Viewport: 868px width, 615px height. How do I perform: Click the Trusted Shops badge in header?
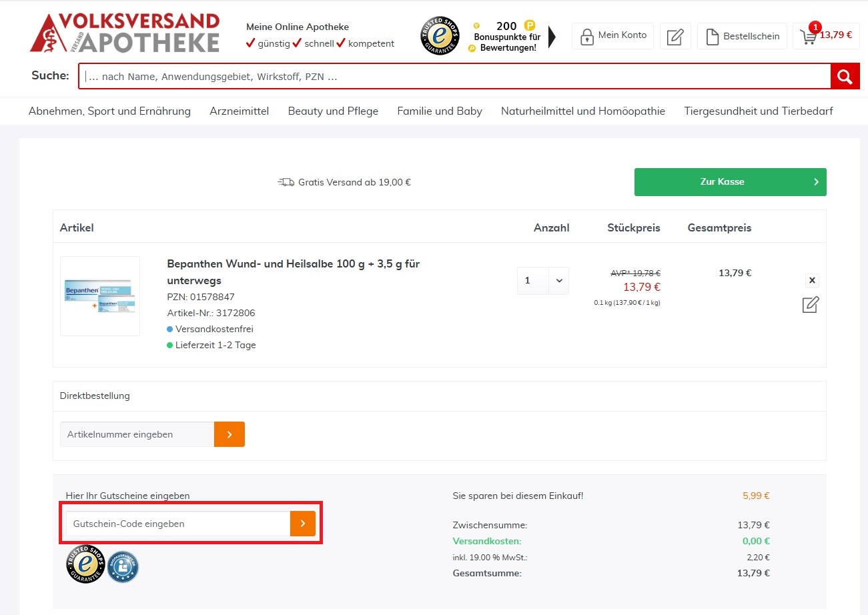[440, 35]
